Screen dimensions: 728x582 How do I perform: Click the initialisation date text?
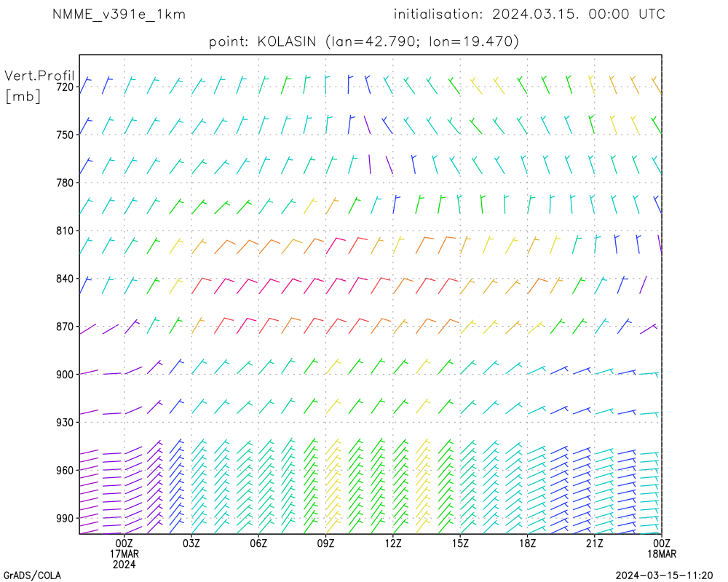point(529,15)
